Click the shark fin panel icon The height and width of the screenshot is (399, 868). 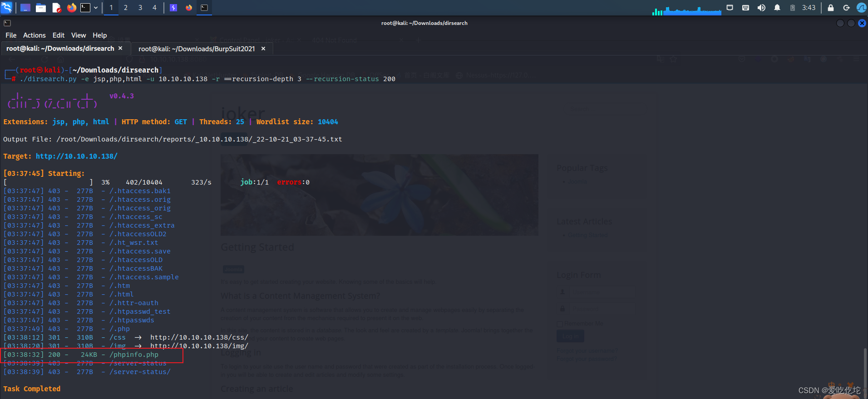(x=861, y=8)
